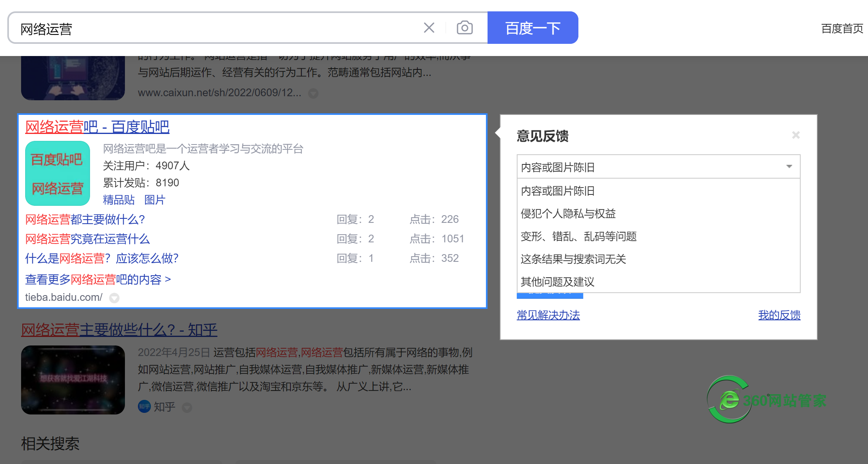Viewport: 868px width, 464px height.
Task: Select the option 其他问题及建议
Action: (658, 281)
